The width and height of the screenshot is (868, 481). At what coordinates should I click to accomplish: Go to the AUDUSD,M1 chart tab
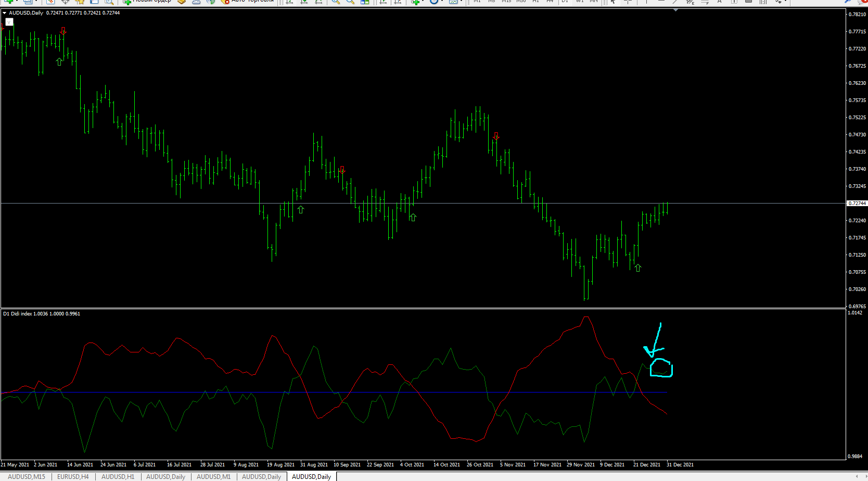pyautogui.click(x=213, y=476)
